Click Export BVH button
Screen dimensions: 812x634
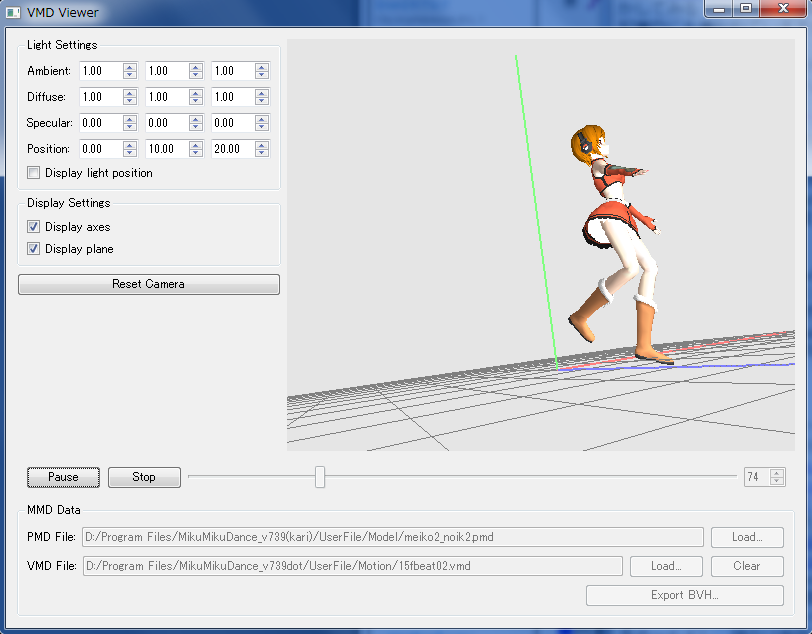(x=685, y=595)
